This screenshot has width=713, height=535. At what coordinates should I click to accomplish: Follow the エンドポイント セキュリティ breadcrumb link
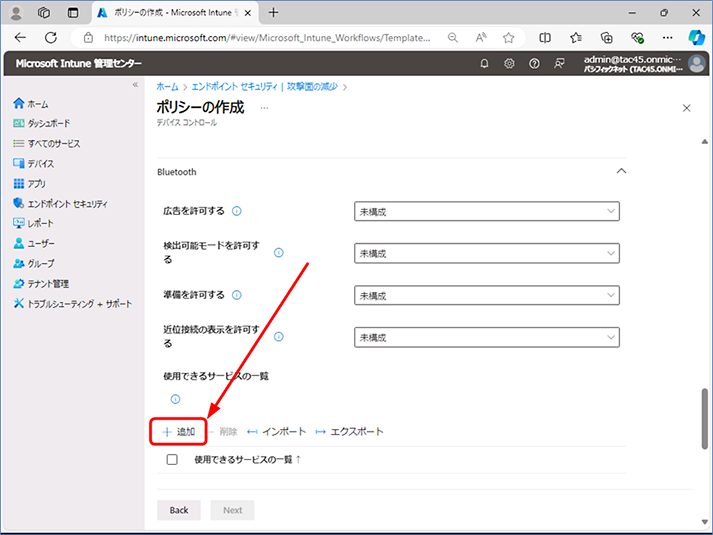pyautogui.click(x=265, y=87)
